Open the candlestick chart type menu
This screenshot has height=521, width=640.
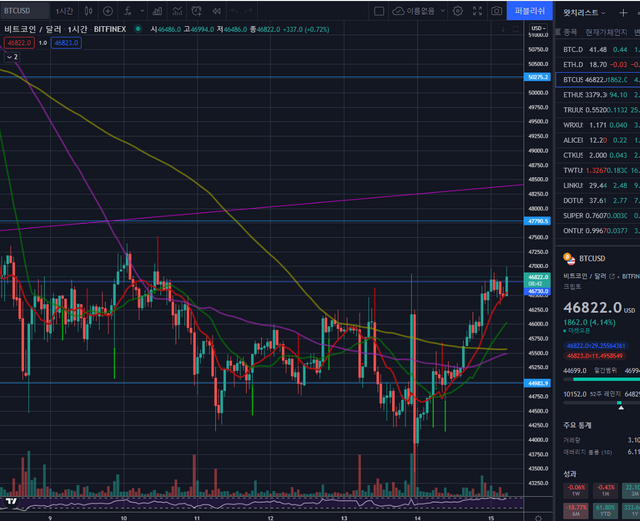89,11
